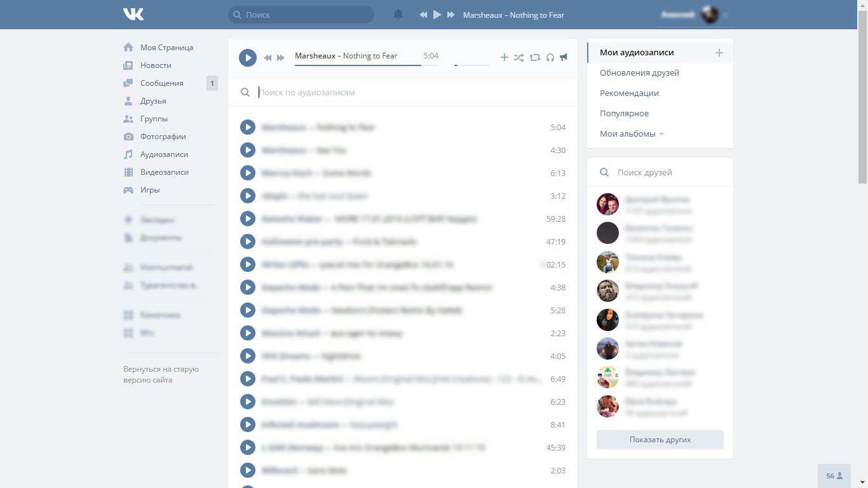The image size is (868, 488).
Task: Switch to Рекомендации tab
Action: click(x=629, y=93)
